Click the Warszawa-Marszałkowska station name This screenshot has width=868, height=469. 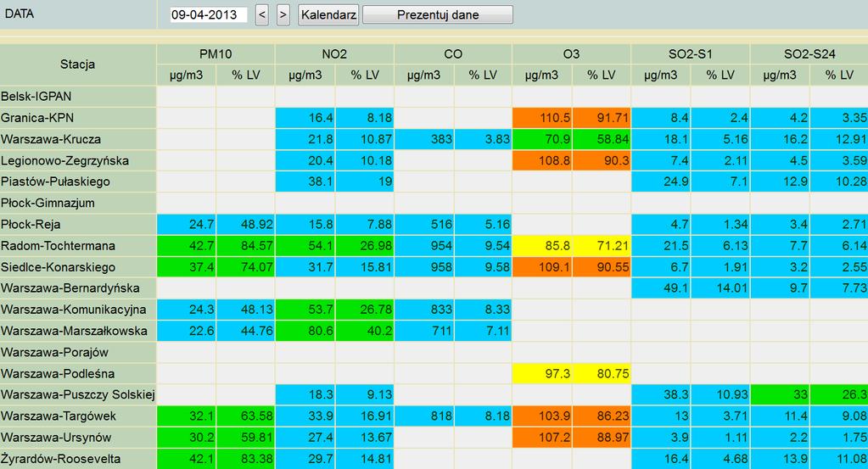coord(74,331)
